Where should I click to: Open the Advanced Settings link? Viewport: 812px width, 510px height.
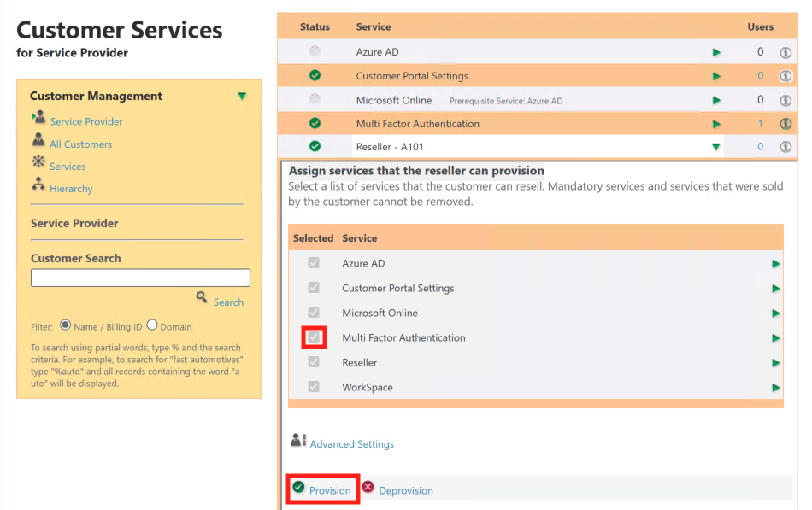pos(351,444)
